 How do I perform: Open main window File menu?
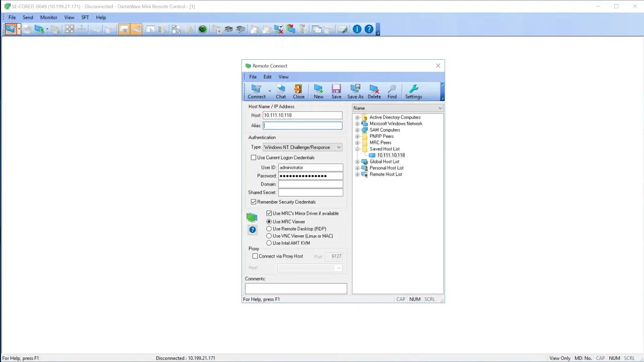tap(12, 17)
